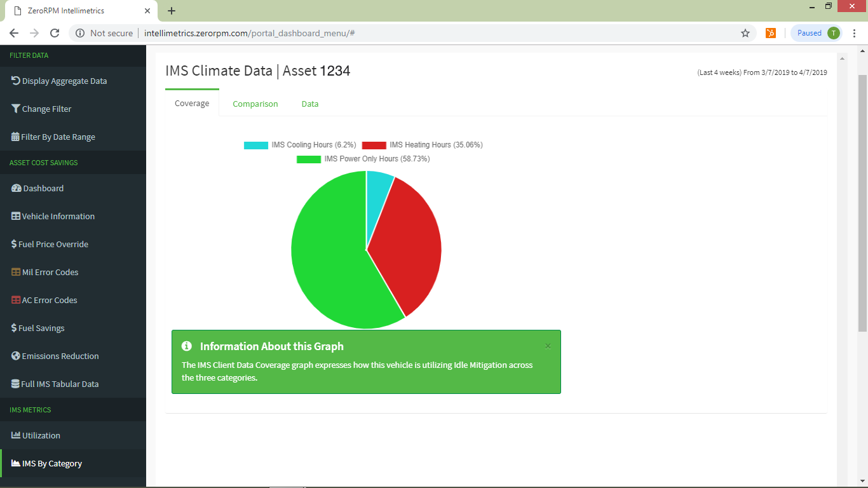The width and height of the screenshot is (868, 488).
Task: Click the ASSET COST SAVINGS section header
Action: 44,163
